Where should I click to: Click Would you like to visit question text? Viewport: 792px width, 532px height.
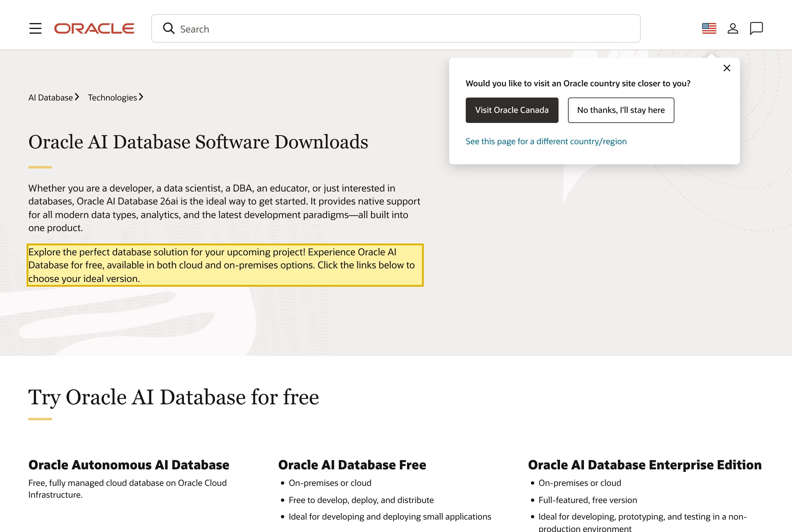tap(578, 83)
